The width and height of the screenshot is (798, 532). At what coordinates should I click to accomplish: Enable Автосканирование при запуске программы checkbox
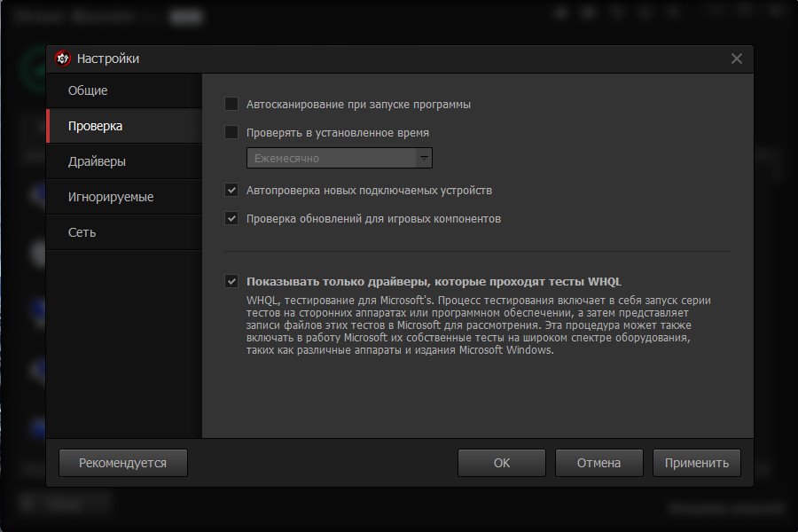pos(231,104)
